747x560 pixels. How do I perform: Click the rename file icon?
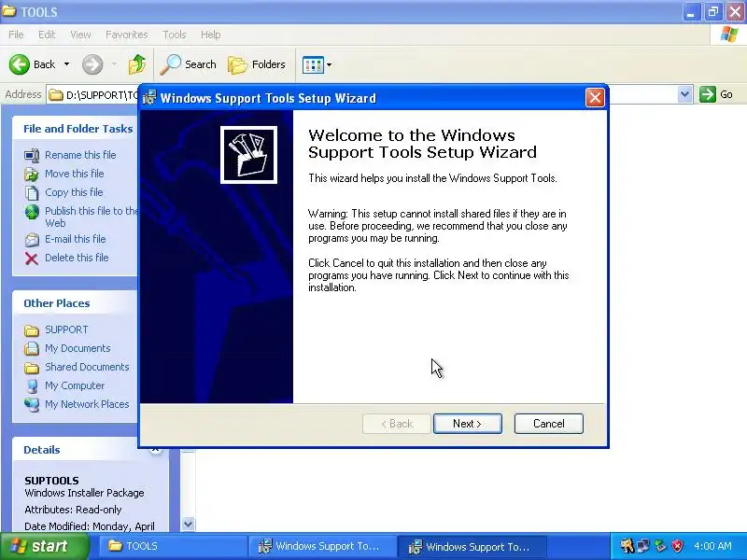tap(32, 155)
